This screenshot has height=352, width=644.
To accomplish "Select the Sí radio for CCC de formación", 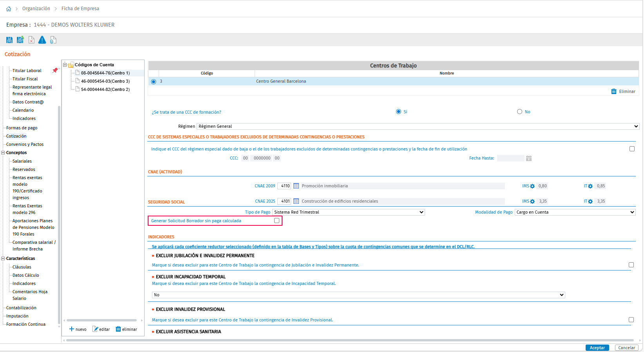I will point(398,112).
